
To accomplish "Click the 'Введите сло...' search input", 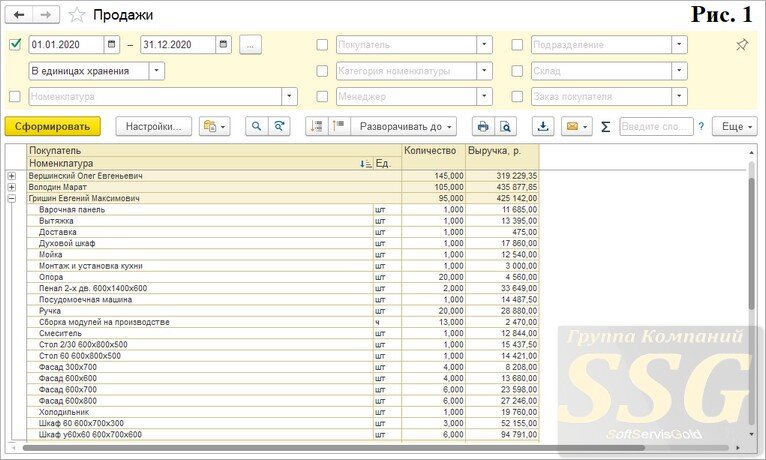I will pyautogui.click(x=656, y=126).
